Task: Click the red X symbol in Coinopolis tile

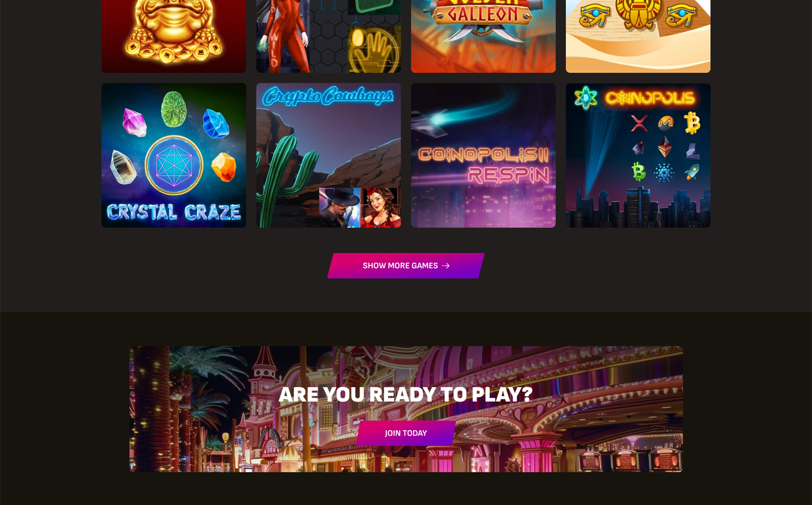Action: (639, 123)
